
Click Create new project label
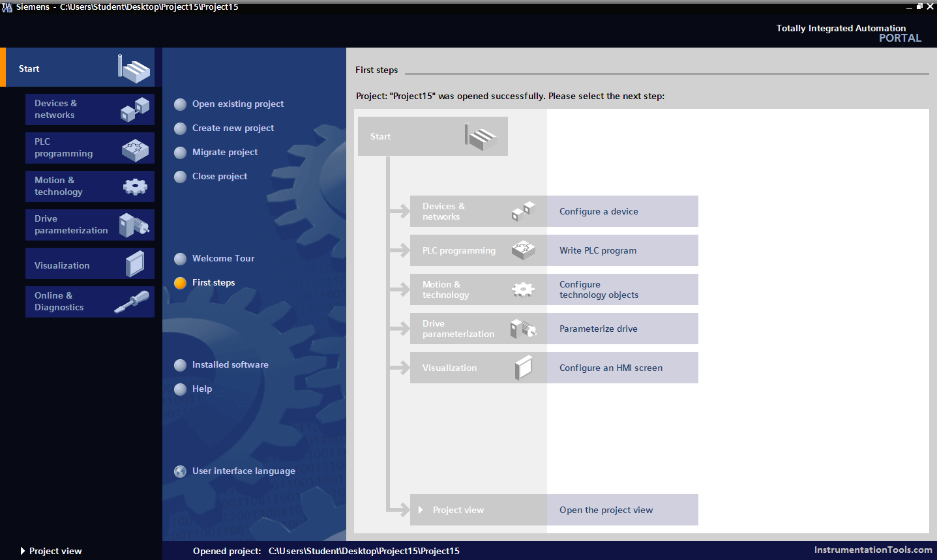pos(233,128)
